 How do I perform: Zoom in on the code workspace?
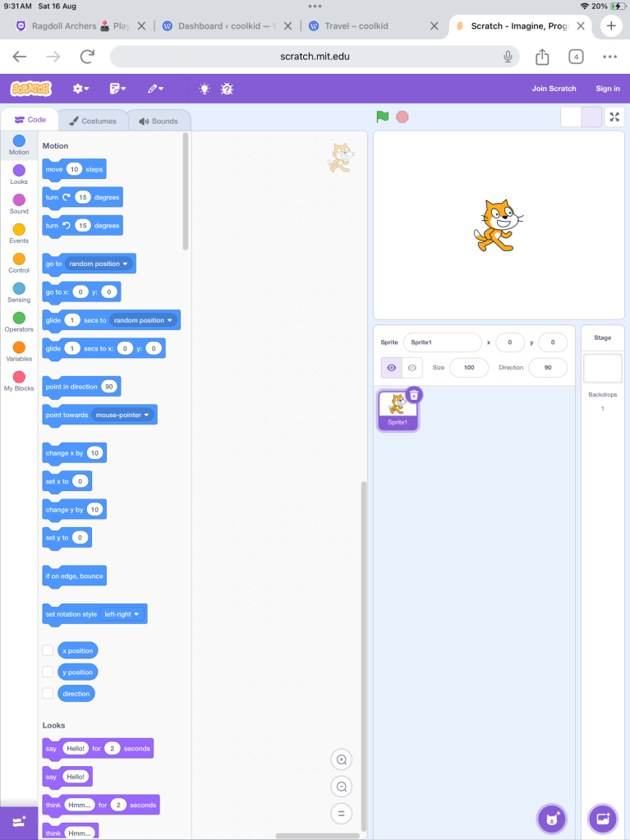pos(342,760)
